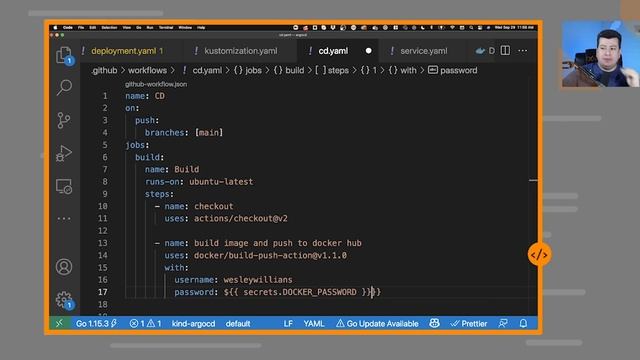Open the Remote Explorer monitor icon

coord(64,186)
